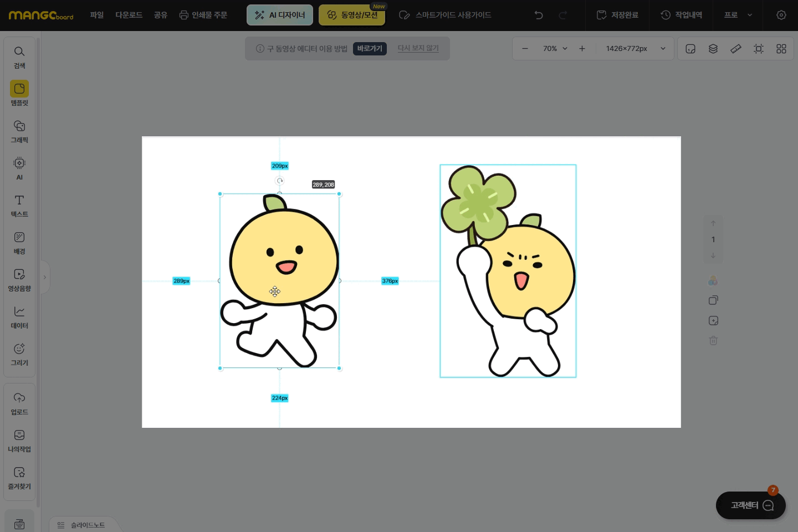Click 다시 보지 않기 link
The width and height of the screenshot is (798, 532).
pos(418,49)
